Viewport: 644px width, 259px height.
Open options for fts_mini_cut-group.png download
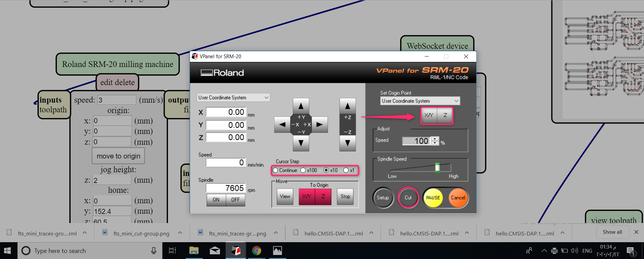[x=180, y=233]
